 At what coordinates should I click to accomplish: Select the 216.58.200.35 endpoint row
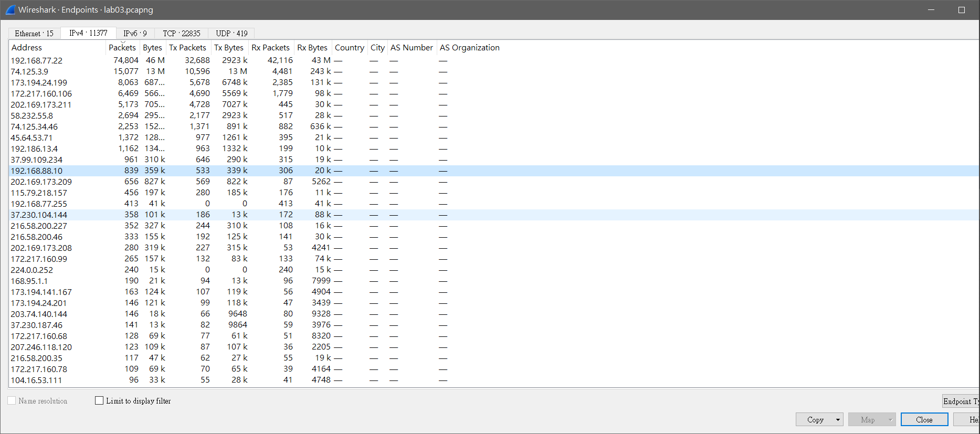point(493,358)
